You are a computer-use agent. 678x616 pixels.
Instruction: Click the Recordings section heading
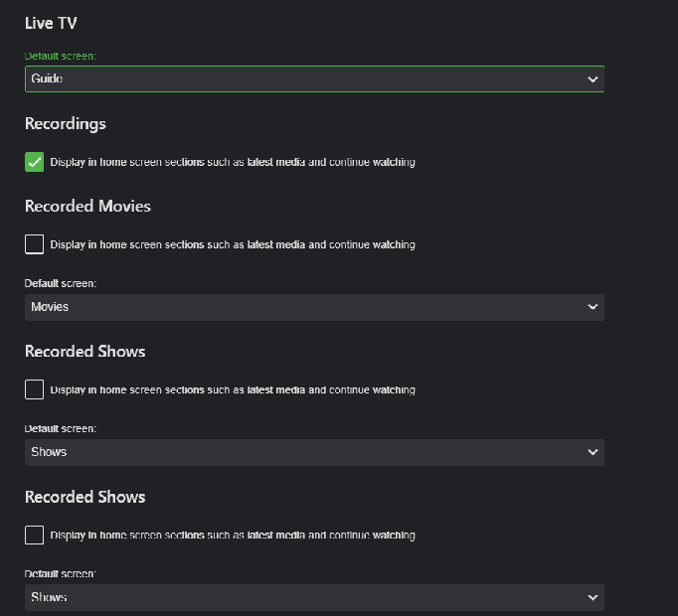coord(66,123)
